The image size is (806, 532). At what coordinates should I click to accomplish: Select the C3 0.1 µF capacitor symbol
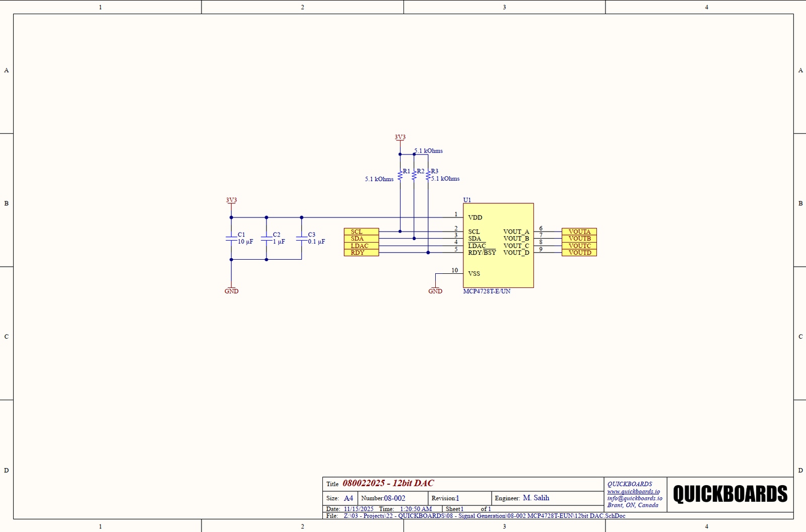[x=302, y=239]
